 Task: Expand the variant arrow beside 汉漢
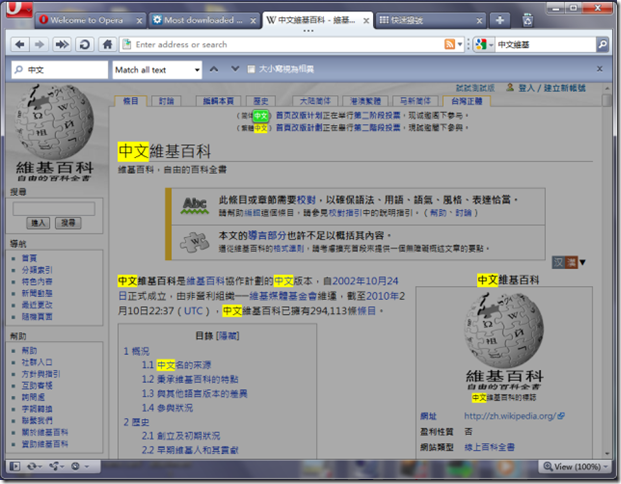(x=582, y=262)
